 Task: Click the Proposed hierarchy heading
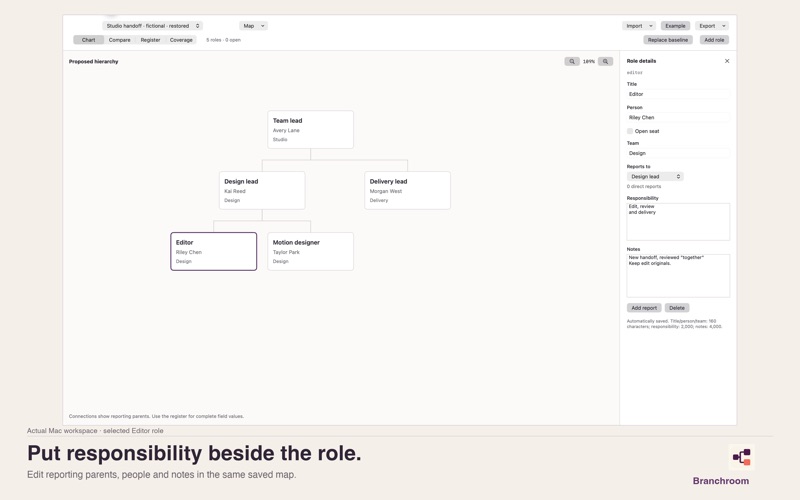(x=93, y=61)
